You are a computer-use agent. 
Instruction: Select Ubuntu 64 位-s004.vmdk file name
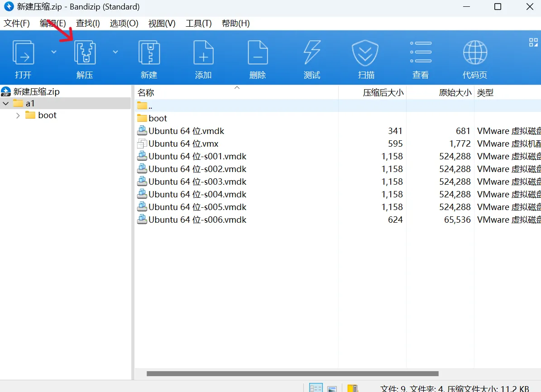(x=197, y=194)
